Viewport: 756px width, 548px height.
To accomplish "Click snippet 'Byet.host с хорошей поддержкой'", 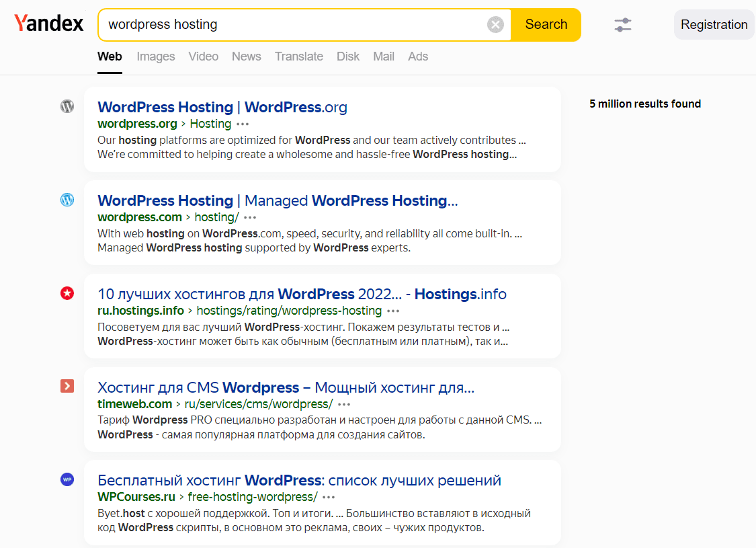I will tap(314, 520).
